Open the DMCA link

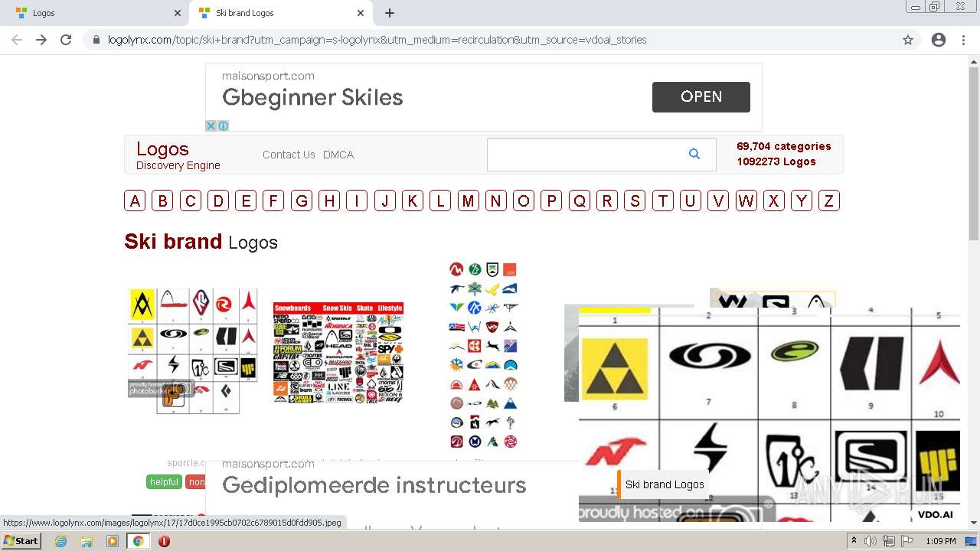(x=338, y=155)
